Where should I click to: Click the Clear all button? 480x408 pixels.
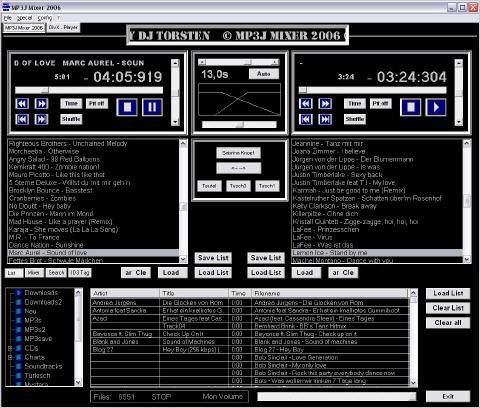click(x=448, y=323)
